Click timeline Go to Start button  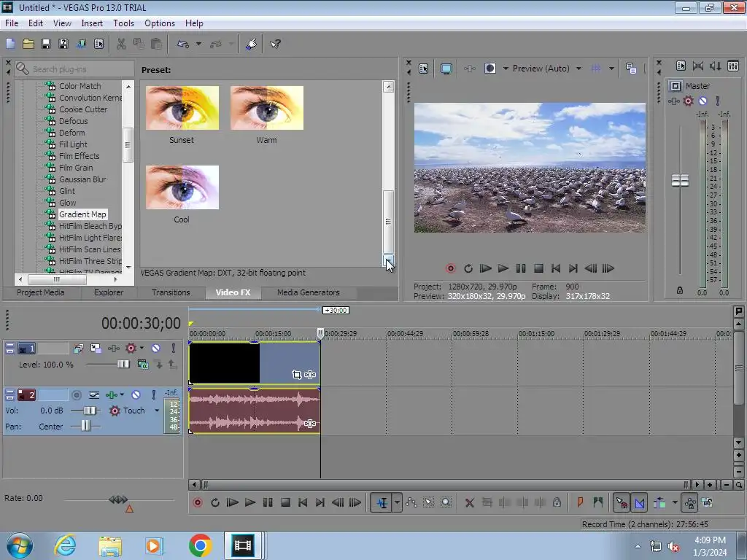(x=303, y=502)
